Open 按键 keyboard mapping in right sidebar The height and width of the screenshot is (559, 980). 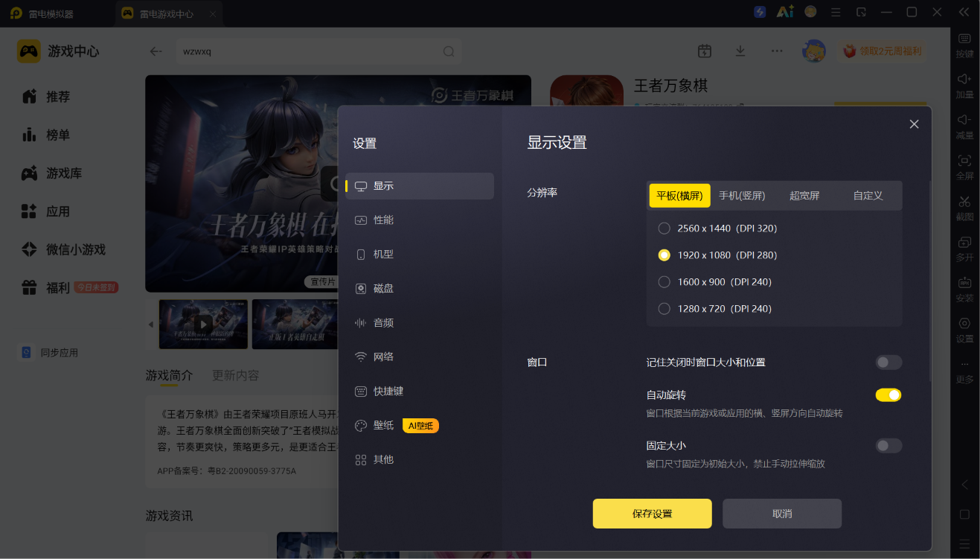click(x=964, y=45)
